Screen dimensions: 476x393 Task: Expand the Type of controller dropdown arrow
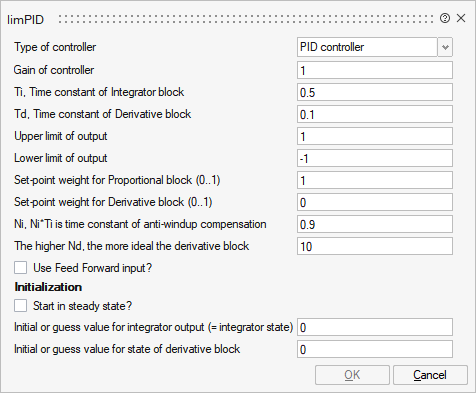pyautogui.click(x=445, y=47)
